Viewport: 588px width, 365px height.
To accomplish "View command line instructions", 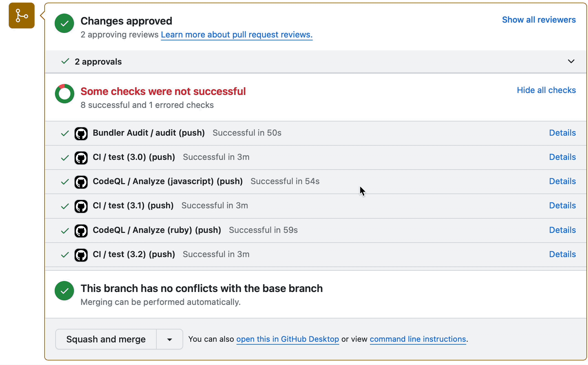I will pos(418,339).
